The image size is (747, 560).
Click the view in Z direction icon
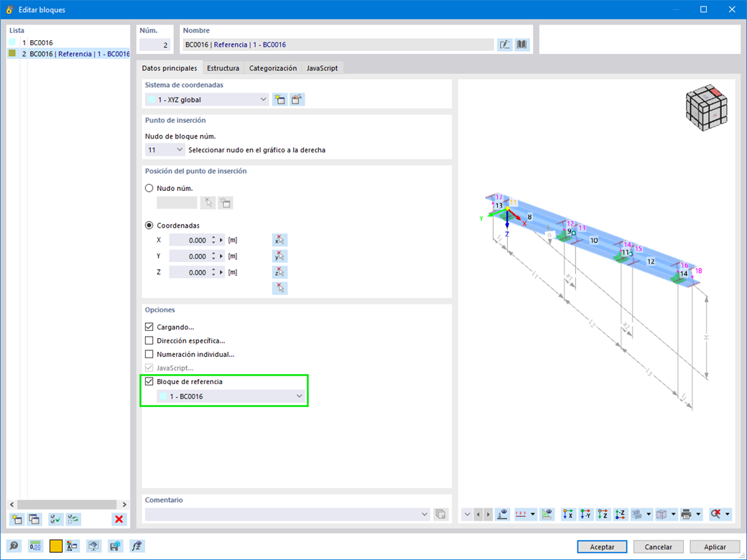[603, 514]
